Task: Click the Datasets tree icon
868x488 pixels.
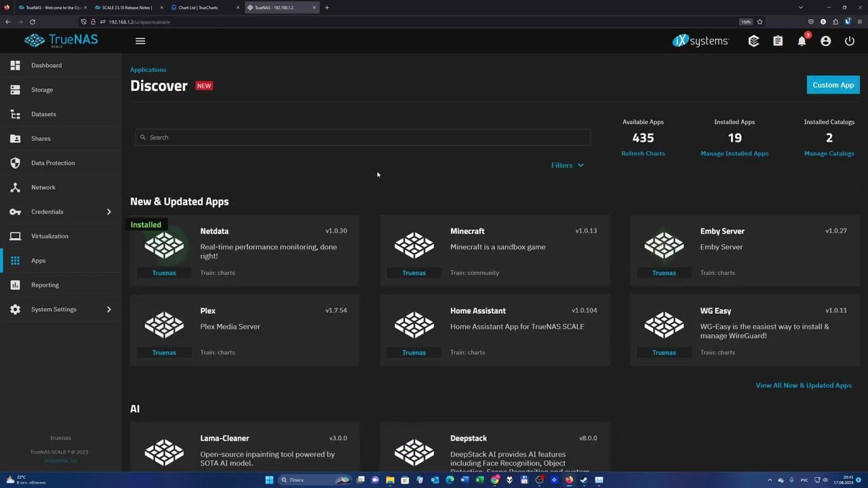Action: click(x=15, y=114)
